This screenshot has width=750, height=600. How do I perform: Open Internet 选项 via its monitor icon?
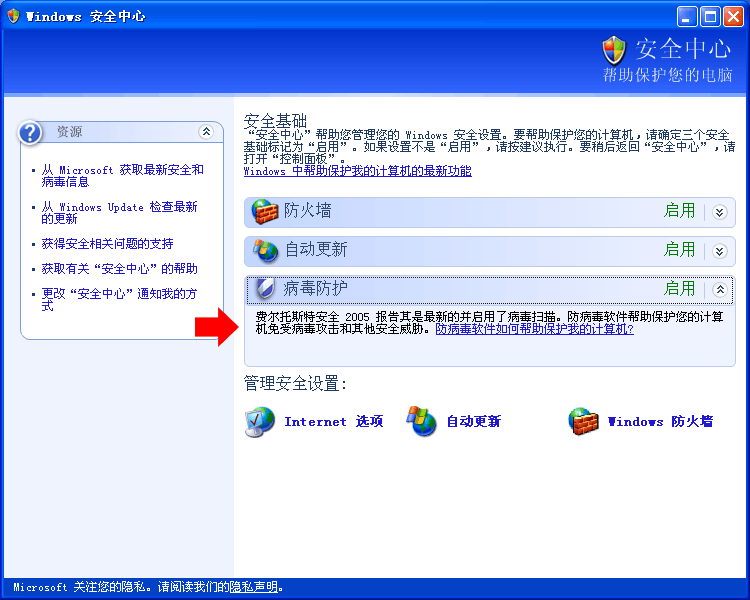(260, 422)
